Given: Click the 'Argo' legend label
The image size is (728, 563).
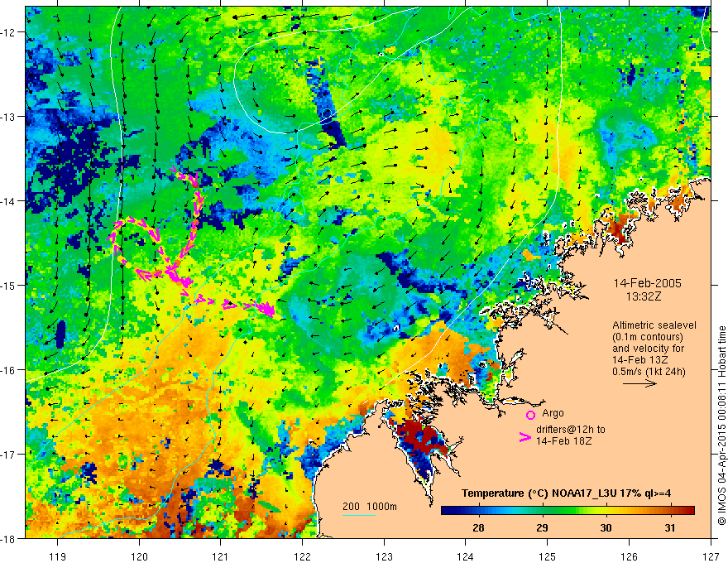Looking at the screenshot, I should [x=553, y=413].
